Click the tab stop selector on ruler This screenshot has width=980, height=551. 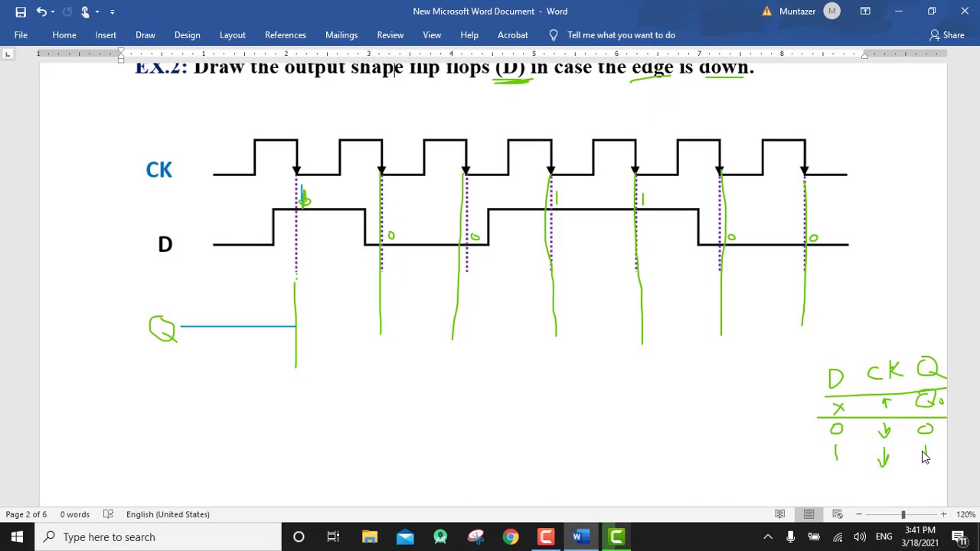click(x=8, y=54)
